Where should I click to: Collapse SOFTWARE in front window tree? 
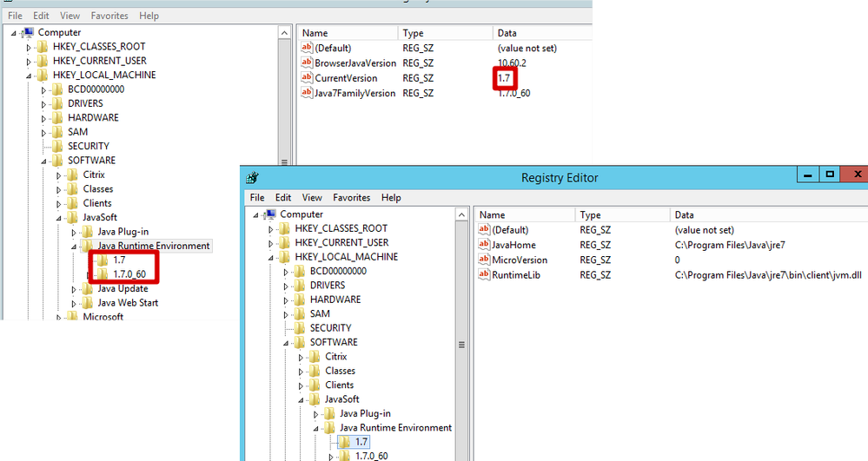pyautogui.click(x=286, y=343)
